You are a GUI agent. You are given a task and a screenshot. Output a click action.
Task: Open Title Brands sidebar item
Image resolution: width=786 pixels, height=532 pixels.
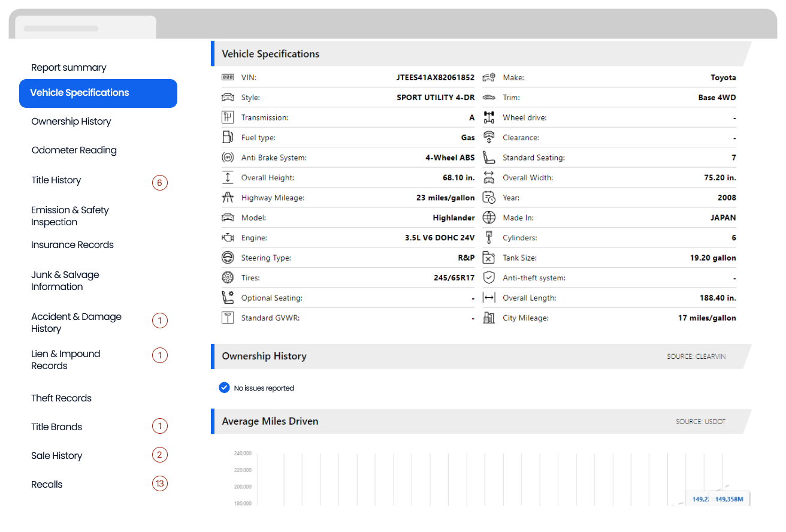tap(57, 427)
